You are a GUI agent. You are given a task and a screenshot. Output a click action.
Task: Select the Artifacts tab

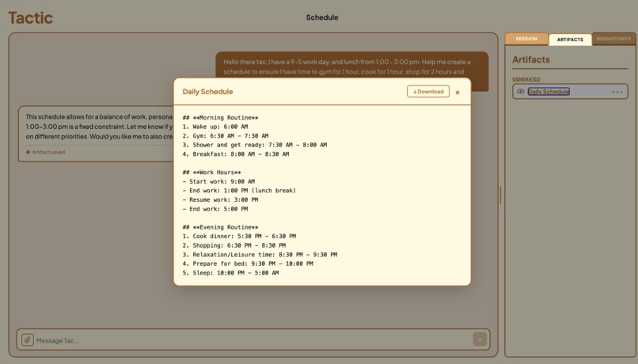pyautogui.click(x=570, y=40)
